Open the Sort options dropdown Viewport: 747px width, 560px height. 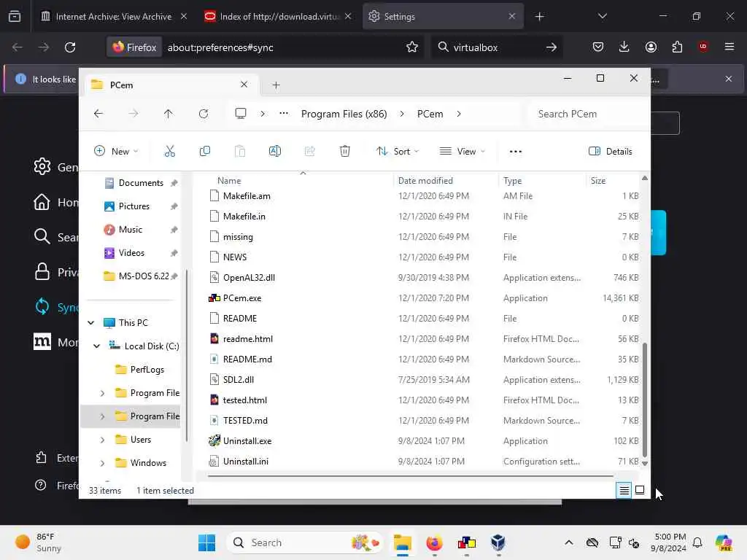pyautogui.click(x=398, y=152)
